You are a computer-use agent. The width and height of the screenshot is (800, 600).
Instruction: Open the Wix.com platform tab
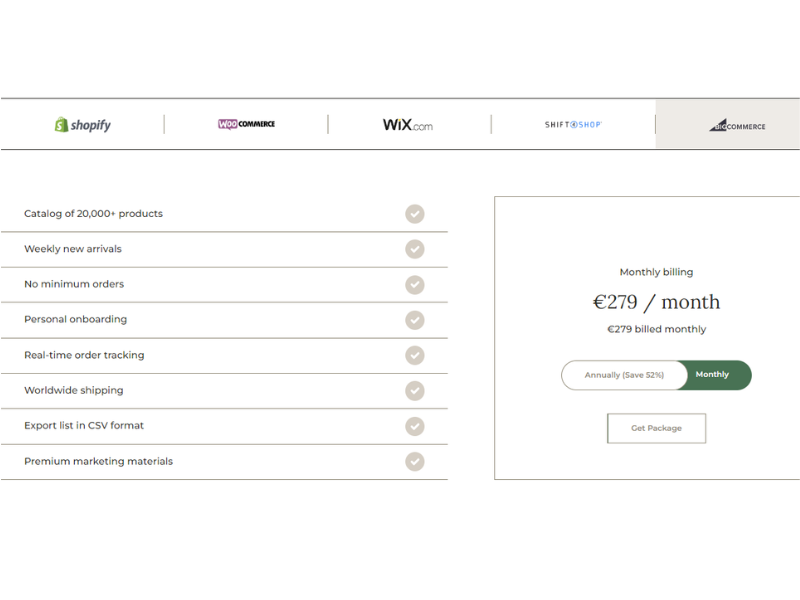(408, 125)
